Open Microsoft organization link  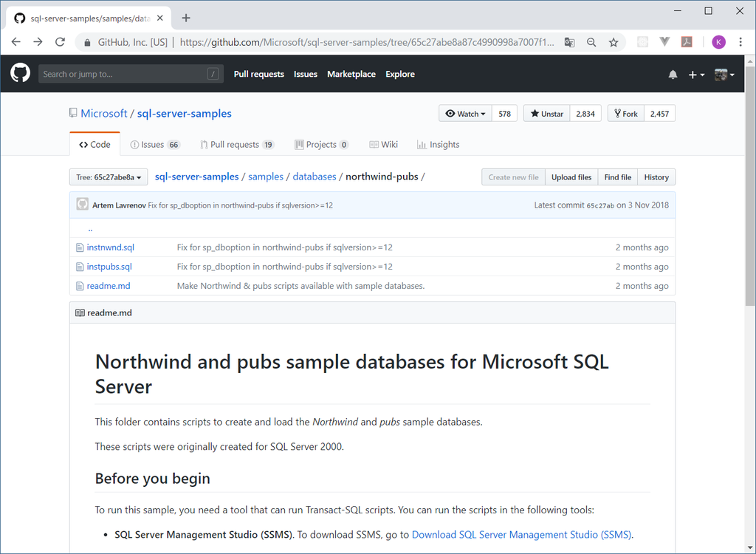104,114
